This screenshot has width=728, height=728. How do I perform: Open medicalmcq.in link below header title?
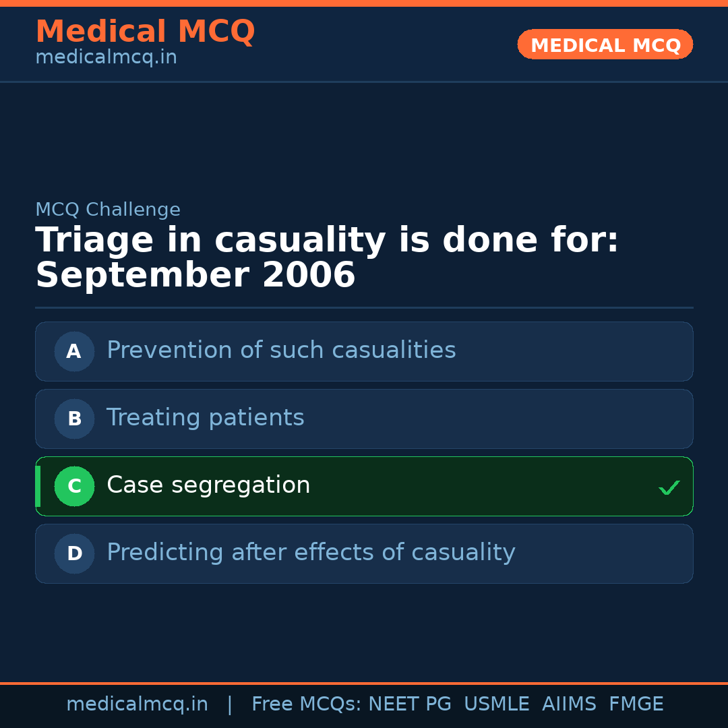click(106, 58)
